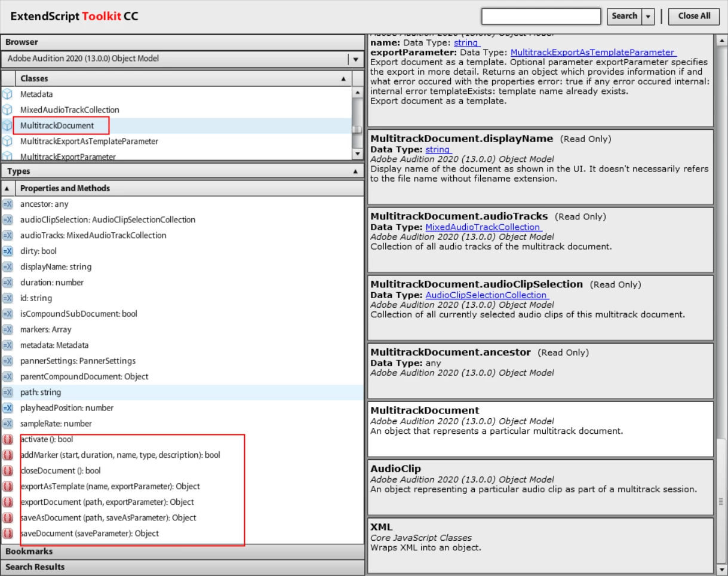
Task: Click the property icon beside ancestor: any
Action: (x=7, y=204)
